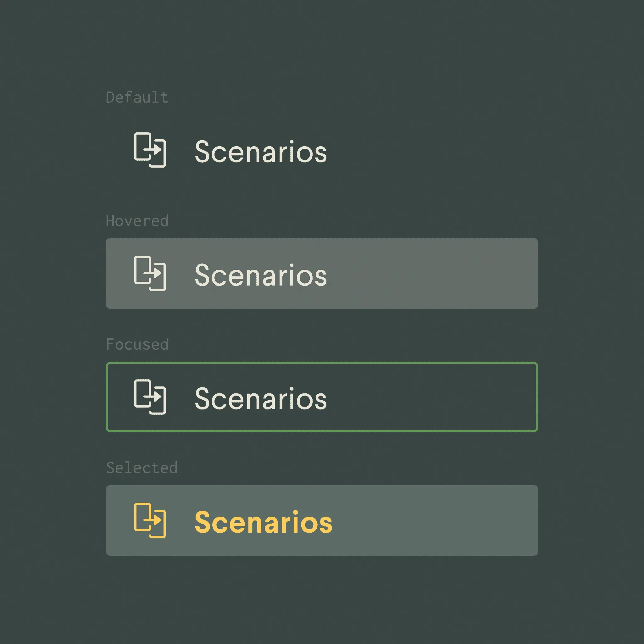Click the Selected section label
644x644 pixels.
[x=142, y=468]
